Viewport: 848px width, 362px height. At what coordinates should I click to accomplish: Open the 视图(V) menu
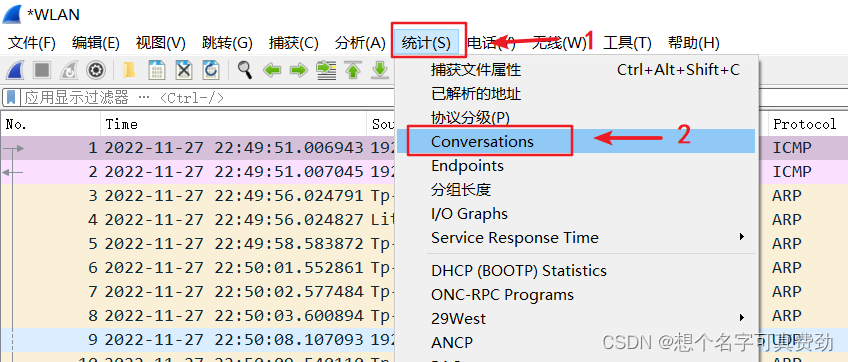[161, 43]
